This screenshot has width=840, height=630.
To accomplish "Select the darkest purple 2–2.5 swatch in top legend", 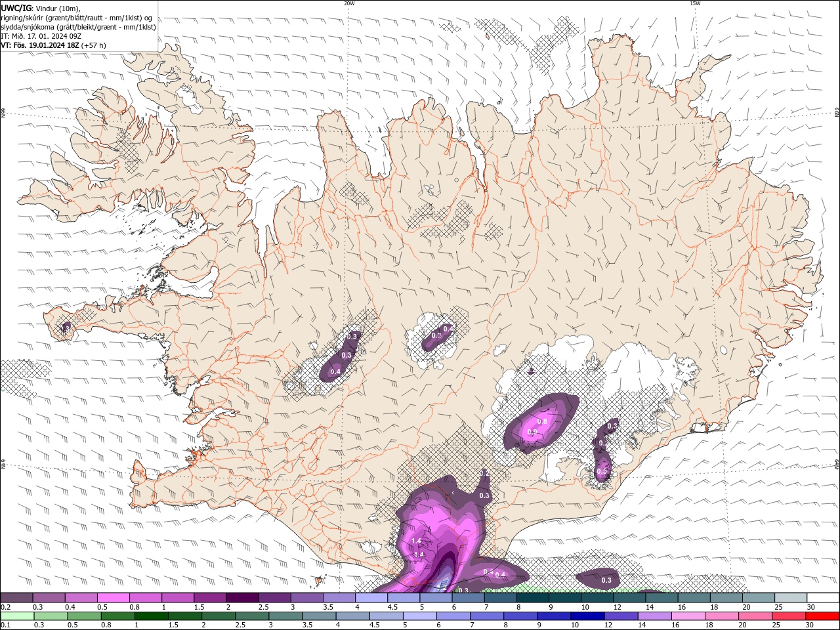I will coord(241,598).
